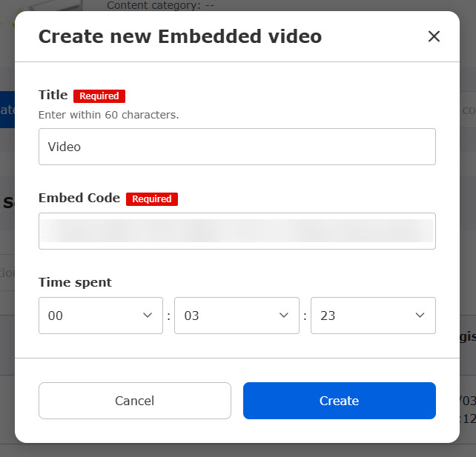
Task: Focus the Title field containing "Video"
Action: pyautogui.click(x=237, y=147)
